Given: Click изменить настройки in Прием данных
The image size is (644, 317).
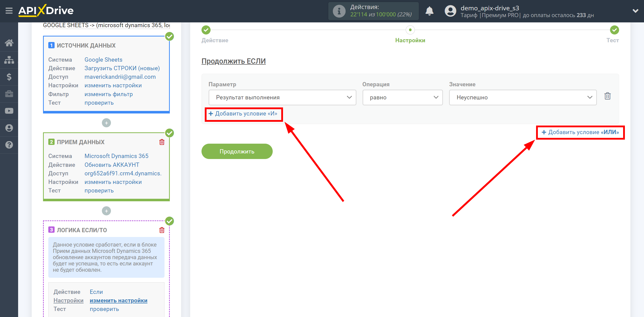Looking at the screenshot, I should pyautogui.click(x=113, y=182).
